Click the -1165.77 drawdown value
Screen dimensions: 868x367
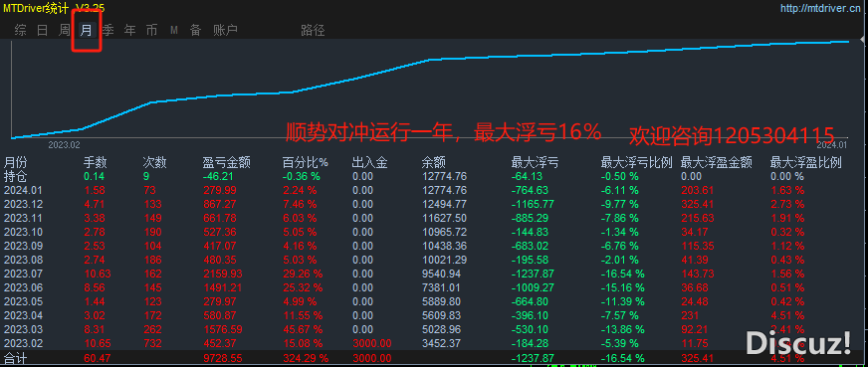click(x=534, y=204)
